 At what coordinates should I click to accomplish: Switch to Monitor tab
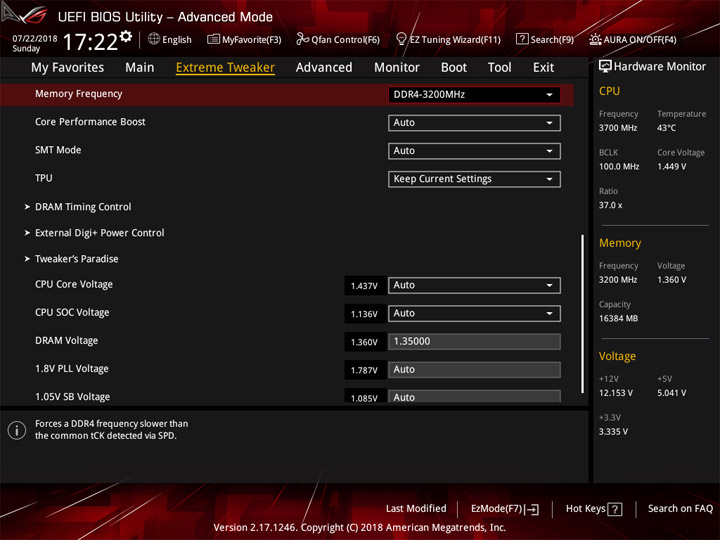[397, 68]
